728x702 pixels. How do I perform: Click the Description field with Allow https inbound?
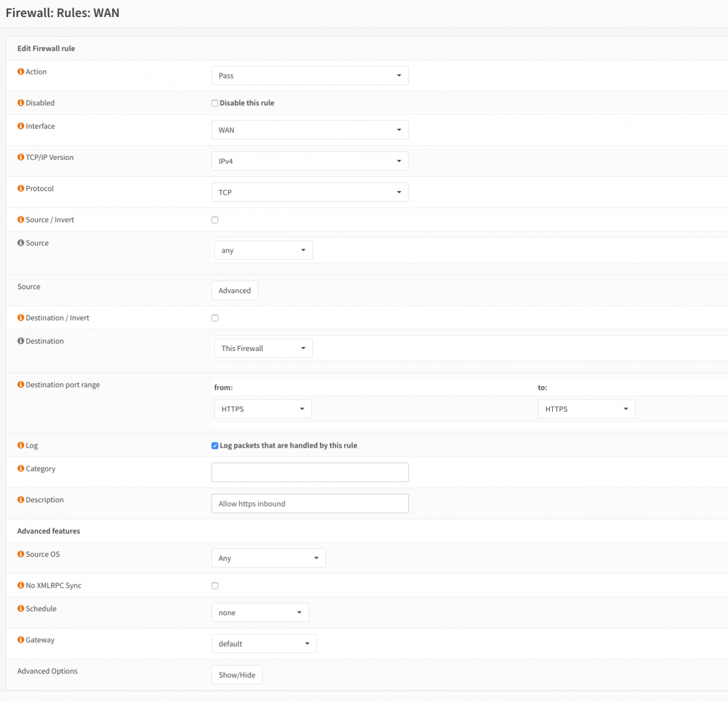(x=309, y=504)
